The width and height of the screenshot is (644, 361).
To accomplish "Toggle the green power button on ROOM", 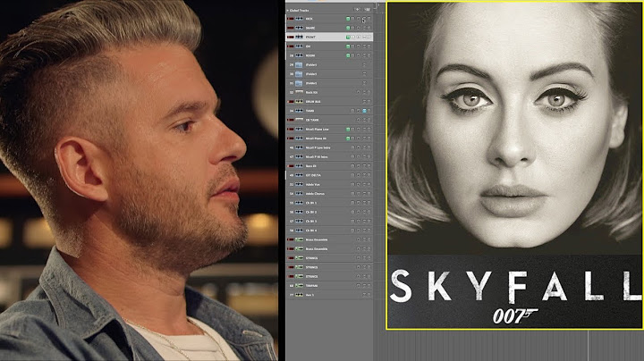I will click(348, 55).
